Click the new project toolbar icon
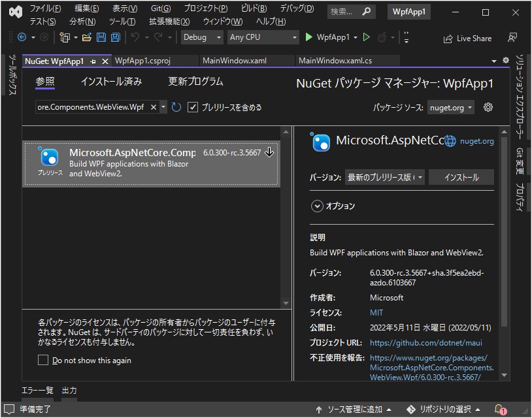This screenshot has height=418, width=532. coord(65,37)
